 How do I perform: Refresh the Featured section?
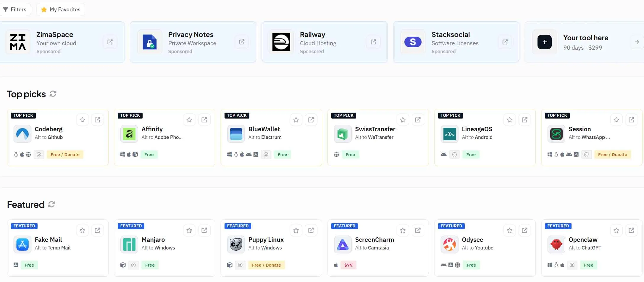click(51, 204)
